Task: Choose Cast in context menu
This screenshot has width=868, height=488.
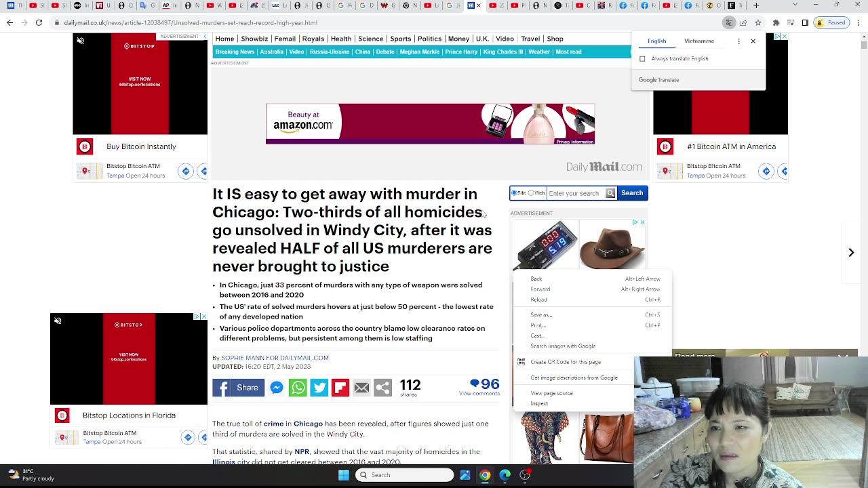Action: [x=593, y=335]
